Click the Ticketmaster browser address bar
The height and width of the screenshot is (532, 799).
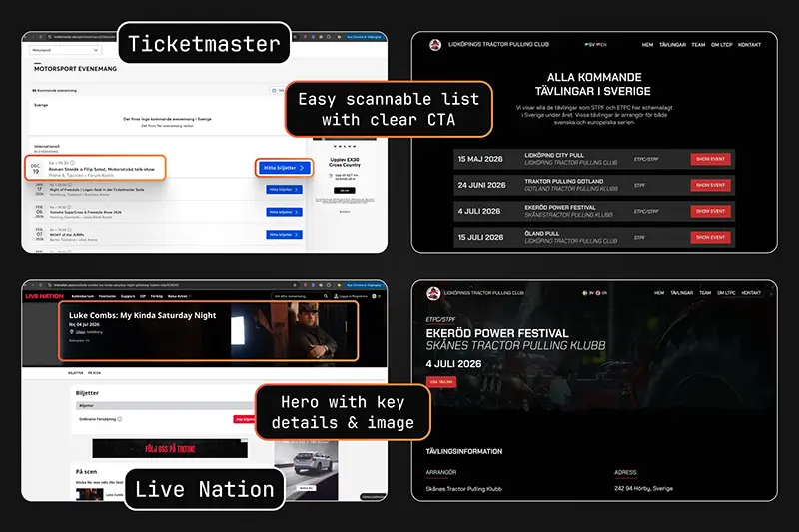coord(84,37)
